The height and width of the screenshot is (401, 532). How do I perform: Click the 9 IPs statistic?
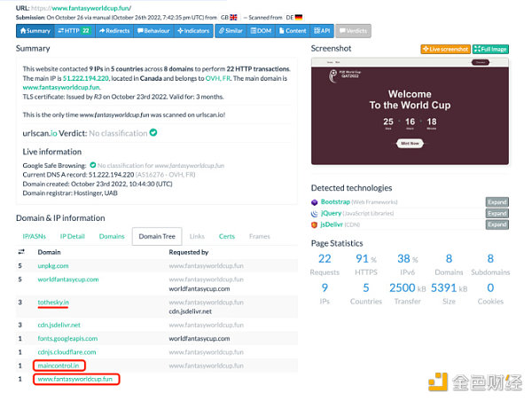[325, 294]
